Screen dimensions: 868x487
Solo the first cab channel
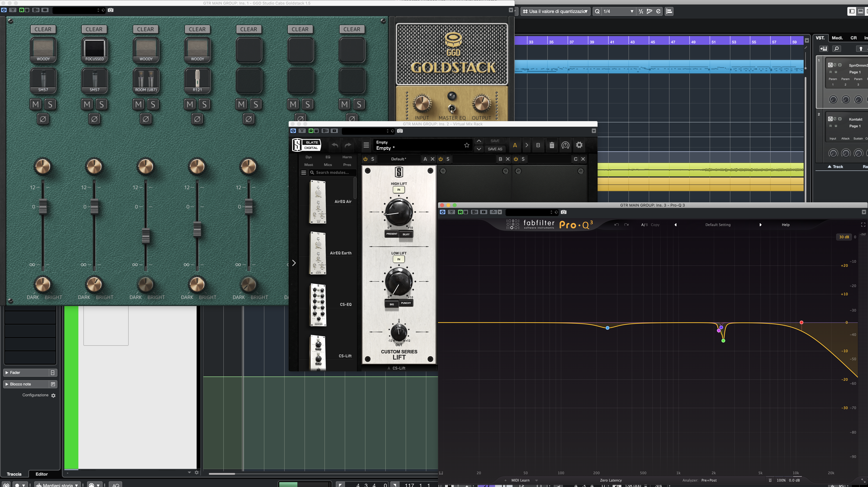(50, 104)
